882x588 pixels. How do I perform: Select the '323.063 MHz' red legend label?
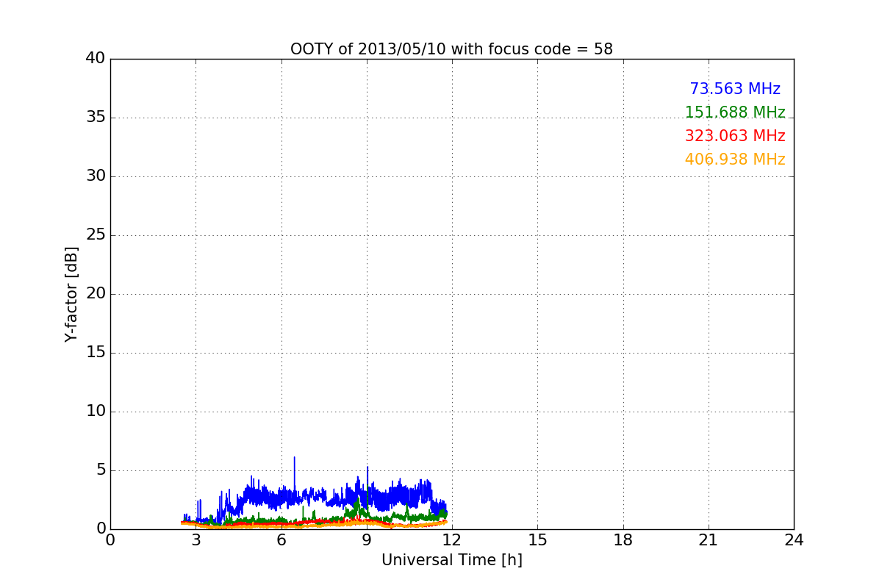735,136
